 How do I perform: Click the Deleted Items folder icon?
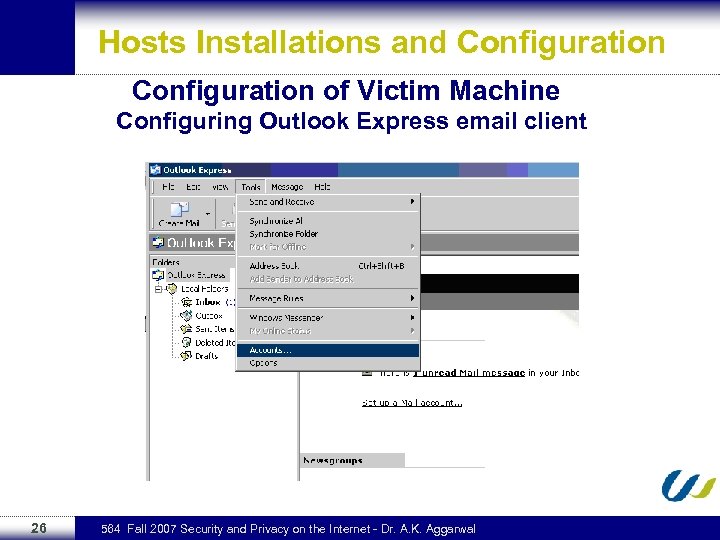point(186,342)
